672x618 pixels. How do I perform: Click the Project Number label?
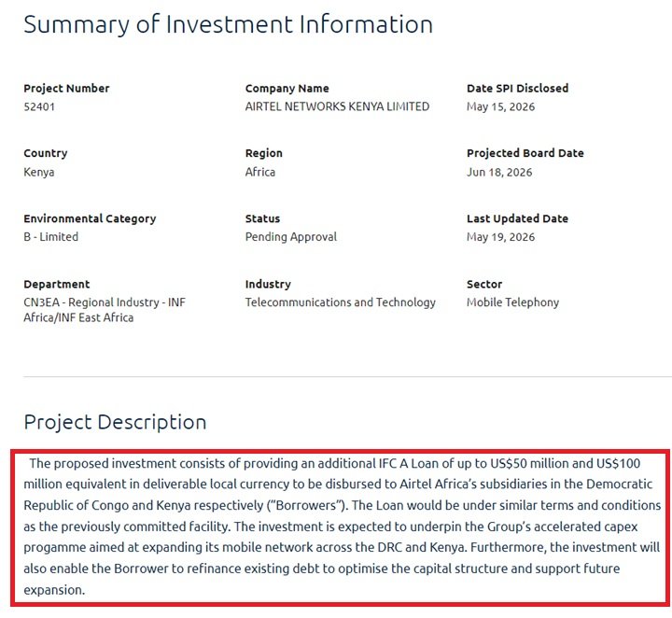[x=66, y=89]
